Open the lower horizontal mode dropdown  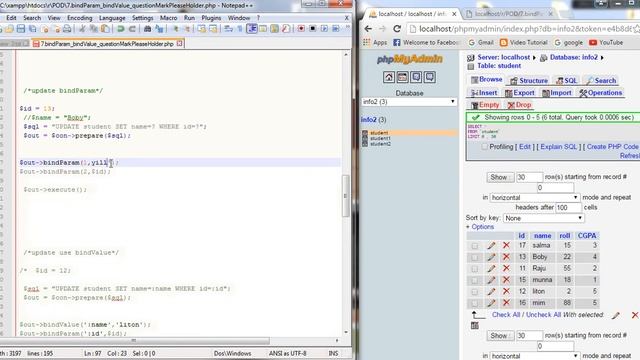click(535, 356)
